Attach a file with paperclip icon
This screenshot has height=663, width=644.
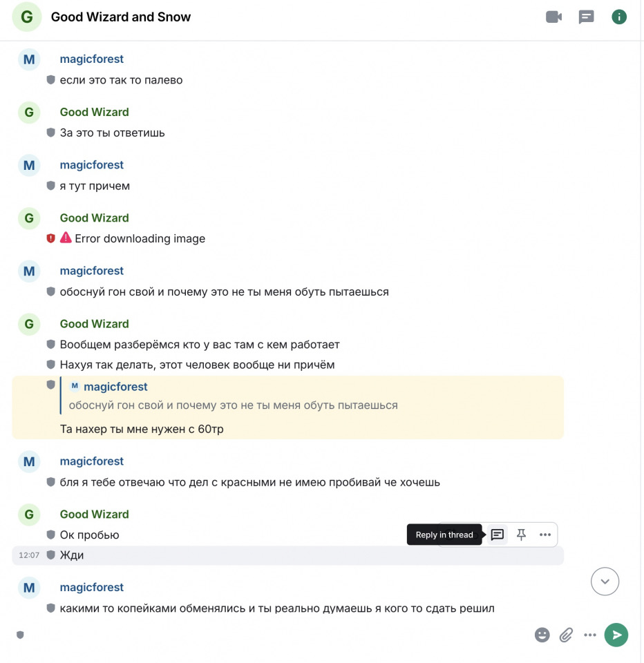pyautogui.click(x=566, y=635)
